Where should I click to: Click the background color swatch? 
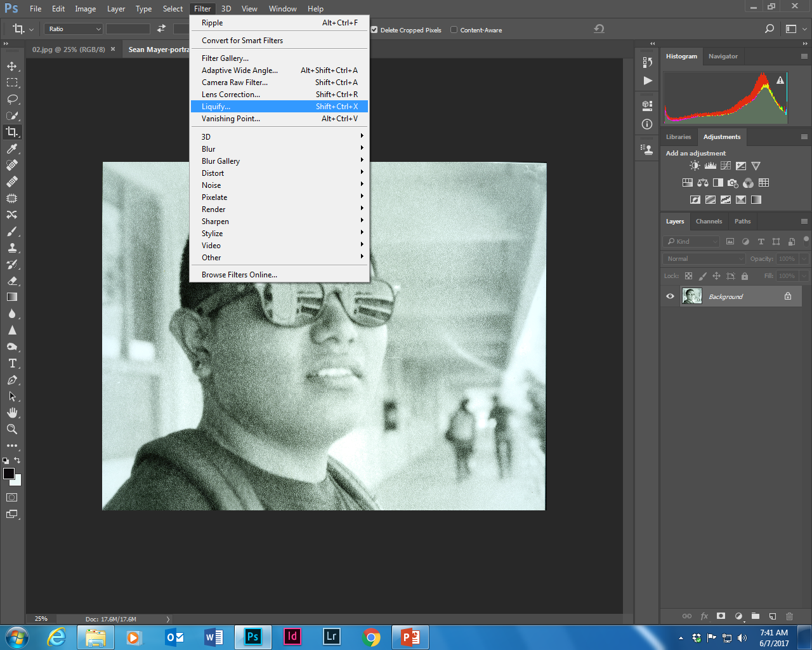tap(16, 481)
